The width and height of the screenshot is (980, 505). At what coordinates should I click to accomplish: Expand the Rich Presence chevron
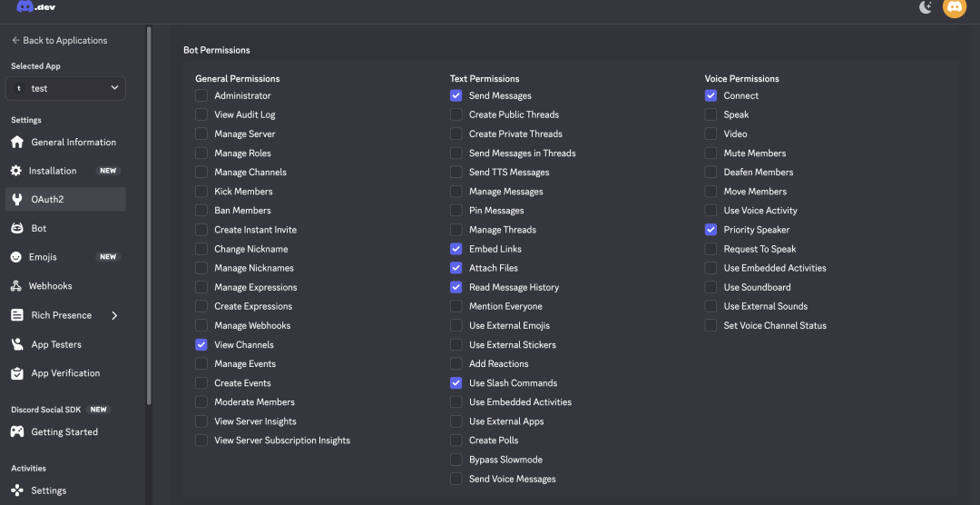(114, 315)
